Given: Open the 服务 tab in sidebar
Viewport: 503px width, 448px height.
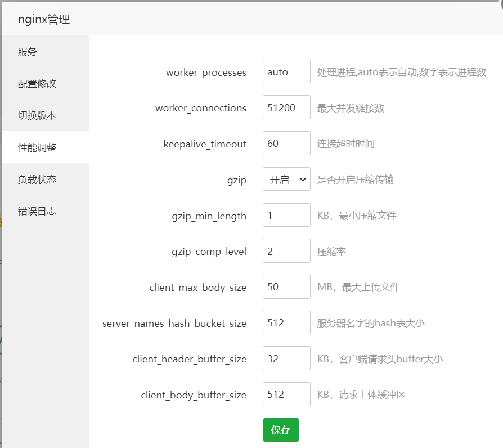Looking at the screenshot, I should point(46,51).
